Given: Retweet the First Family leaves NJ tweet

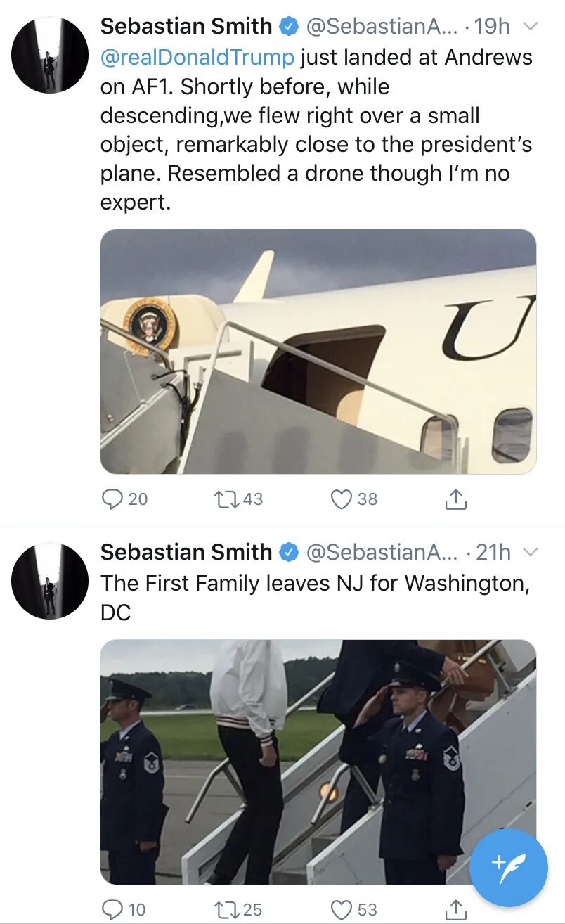Looking at the screenshot, I should [x=228, y=909].
